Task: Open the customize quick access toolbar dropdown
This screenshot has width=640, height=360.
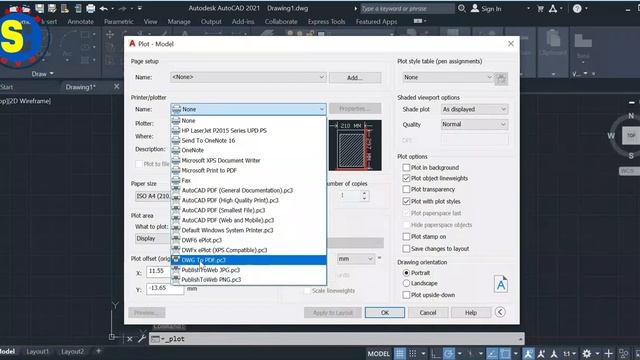Action: pos(140,8)
